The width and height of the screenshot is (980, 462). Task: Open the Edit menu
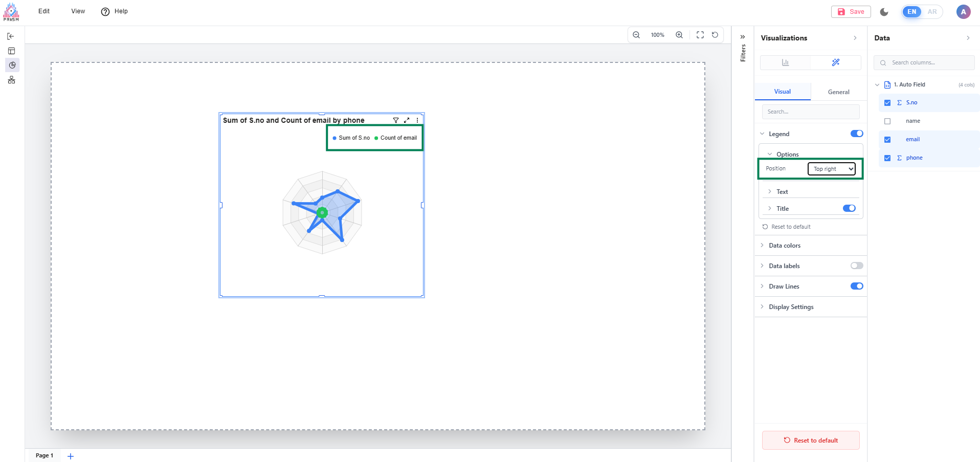[44, 11]
